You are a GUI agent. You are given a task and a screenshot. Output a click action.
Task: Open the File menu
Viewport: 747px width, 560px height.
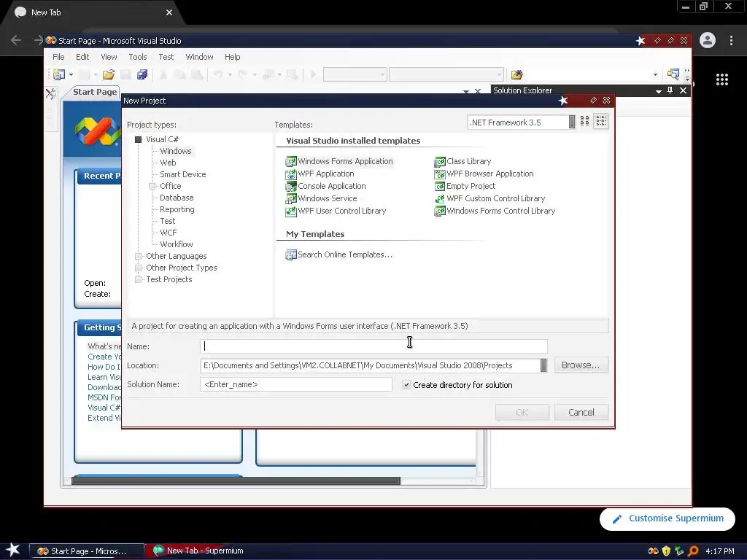(x=58, y=57)
